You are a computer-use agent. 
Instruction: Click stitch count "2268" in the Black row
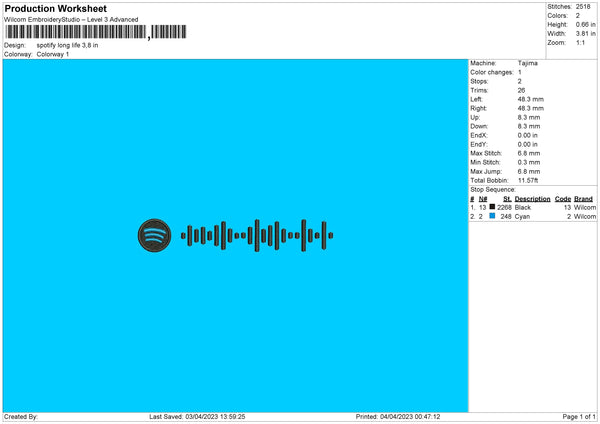point(504,207)
